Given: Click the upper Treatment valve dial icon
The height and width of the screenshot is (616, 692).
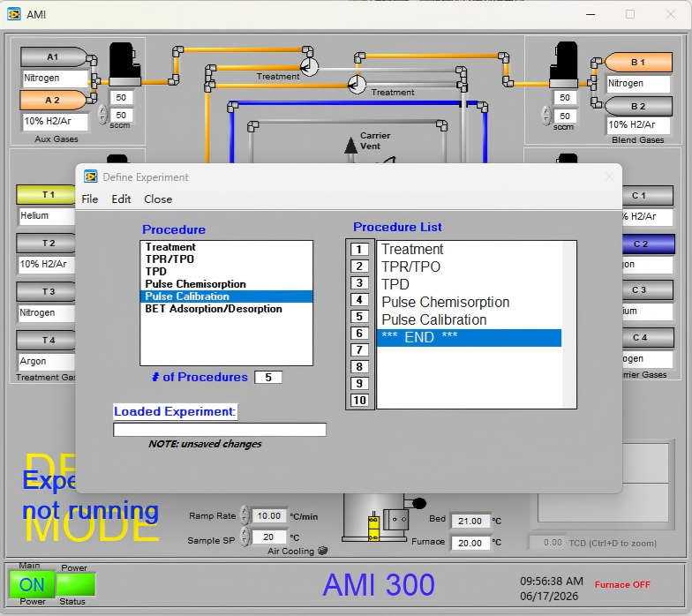Looking at the screenshot, I should coord(309,67).
